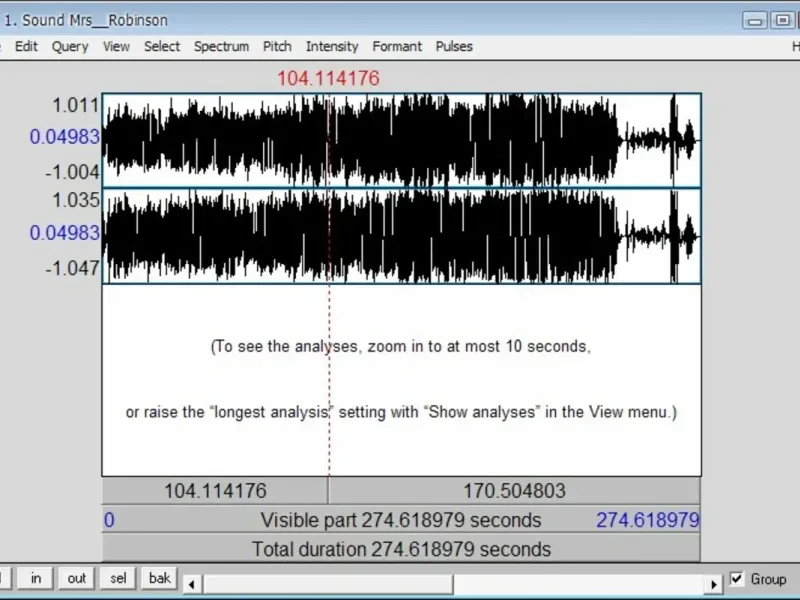This screenshot has height=600, width=800.
Task: Click the -1.047 amplitude label
Action: pos(72,268)
